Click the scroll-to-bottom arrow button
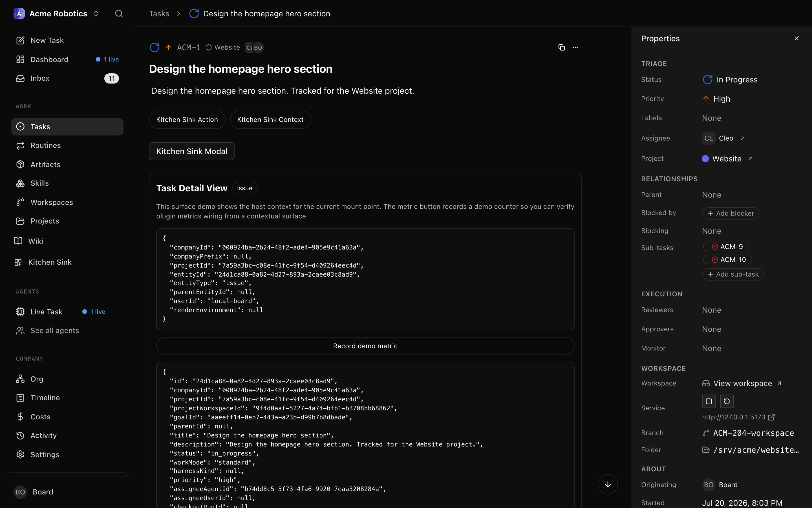 [608, 484]
